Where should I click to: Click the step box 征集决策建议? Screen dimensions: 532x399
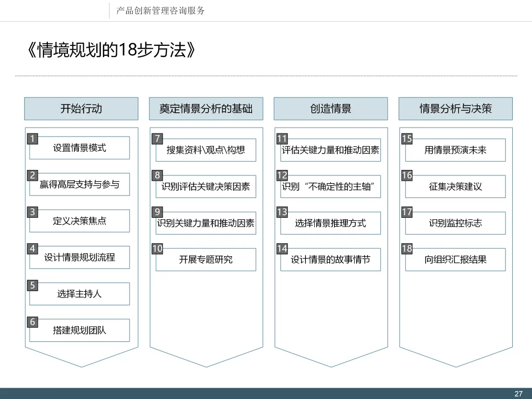tap(455, 186)
